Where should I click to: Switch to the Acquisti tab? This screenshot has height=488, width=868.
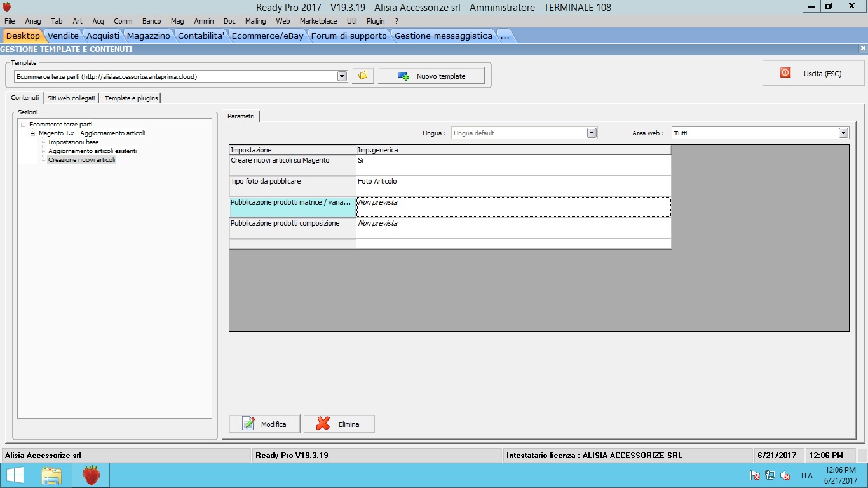pyautogui.click(x=103, y=36)
